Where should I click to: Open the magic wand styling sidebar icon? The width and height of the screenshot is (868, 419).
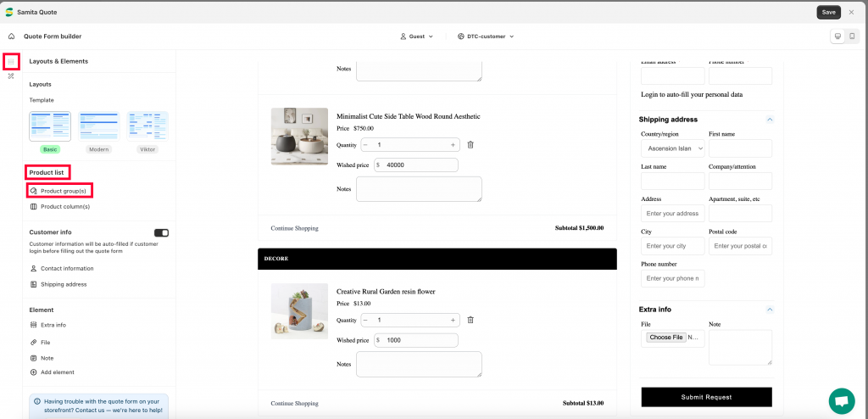tap(11, 76)
